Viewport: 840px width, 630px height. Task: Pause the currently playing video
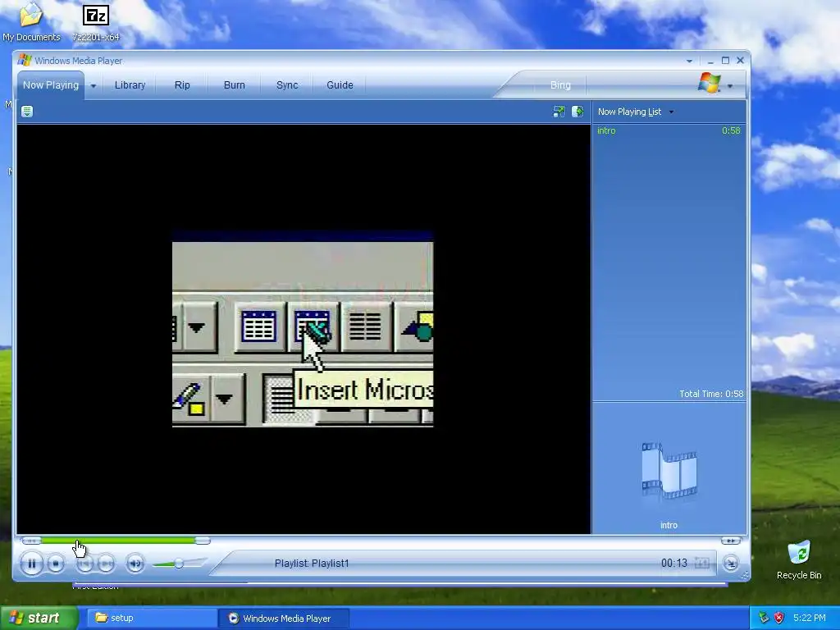pyautogui.click(x=32, y=564)
